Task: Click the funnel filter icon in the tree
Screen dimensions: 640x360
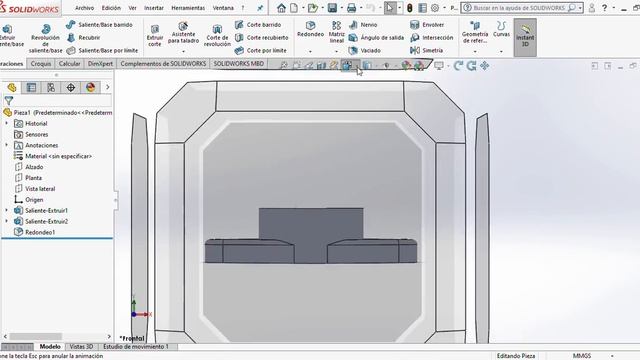Action: coord(9,100)
